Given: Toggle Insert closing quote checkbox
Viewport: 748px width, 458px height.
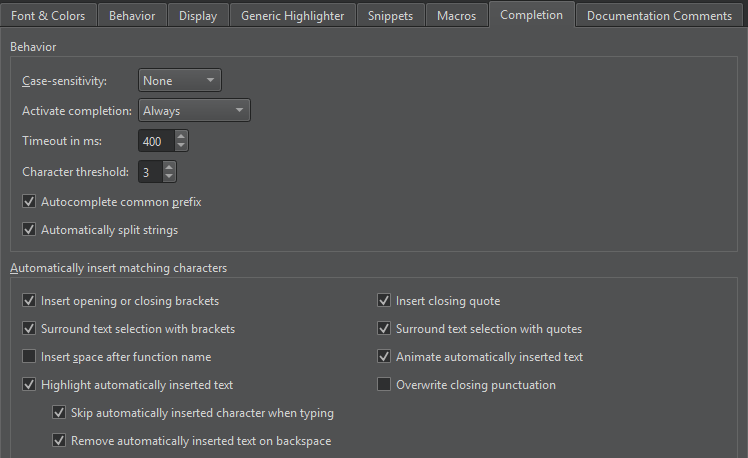Looking at the screenshot, I should (x=384, y=301).
